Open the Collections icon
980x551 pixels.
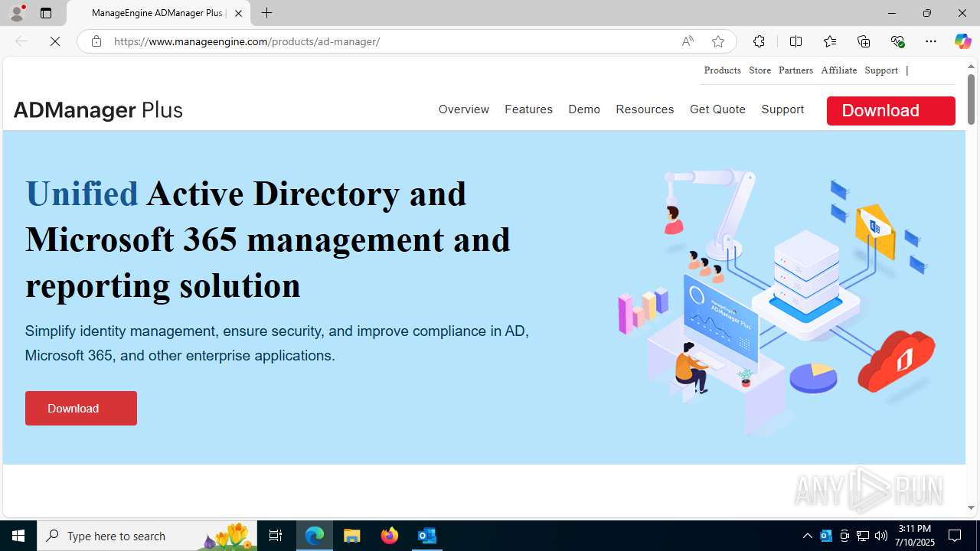point(864,41)
